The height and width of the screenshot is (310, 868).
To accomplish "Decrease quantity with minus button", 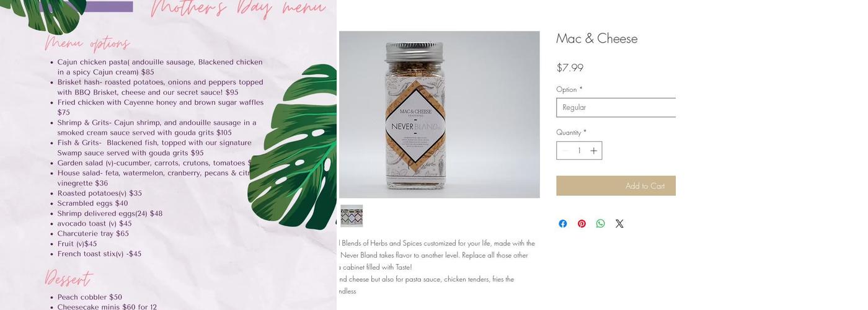I will pyautogui.click(x=565, y=151).
